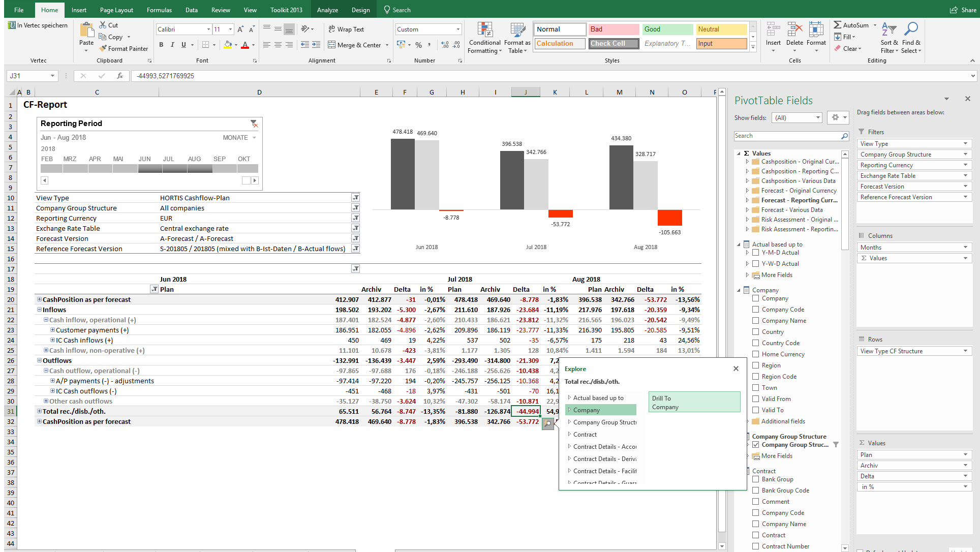Clear the Reporting Period slicer filter
The width and height of the screenshot is (980, 552).
[x=254, y=124]
